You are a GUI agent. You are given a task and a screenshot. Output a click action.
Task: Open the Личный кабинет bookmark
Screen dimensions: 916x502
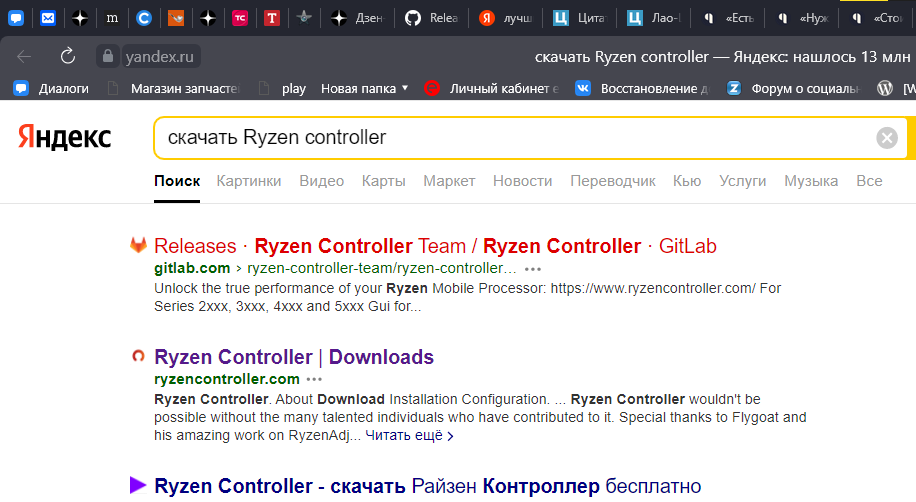(492, 88)
